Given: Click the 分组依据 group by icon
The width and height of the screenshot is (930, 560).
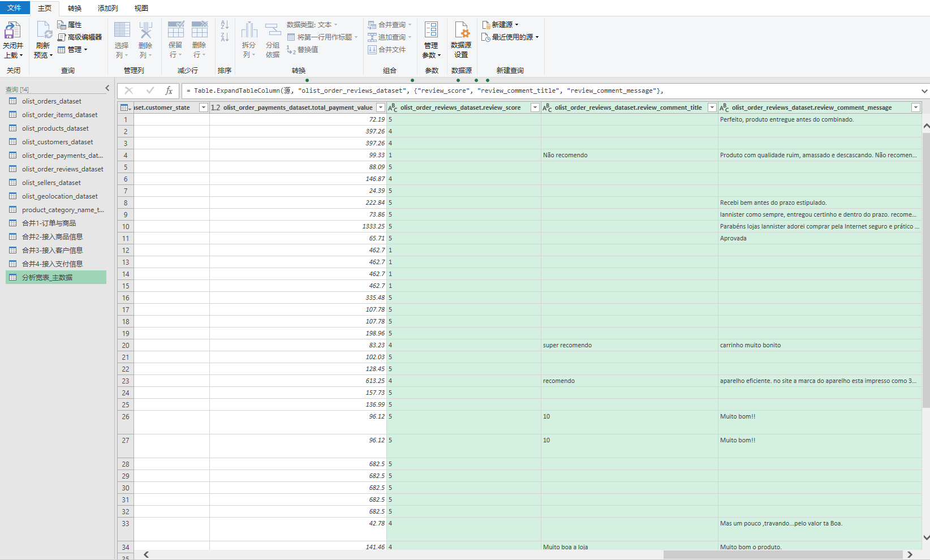Looking at the screenshot, I should click(x=273, y=31).
